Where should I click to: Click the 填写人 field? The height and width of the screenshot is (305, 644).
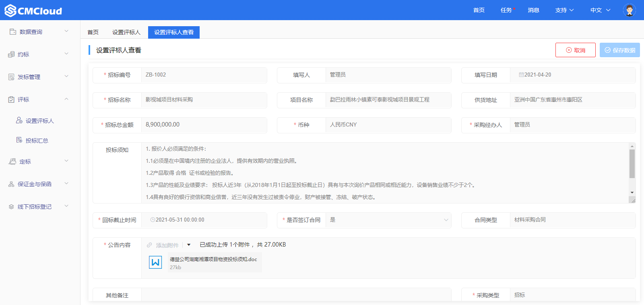pyautogui.click(x=388, y=75)
